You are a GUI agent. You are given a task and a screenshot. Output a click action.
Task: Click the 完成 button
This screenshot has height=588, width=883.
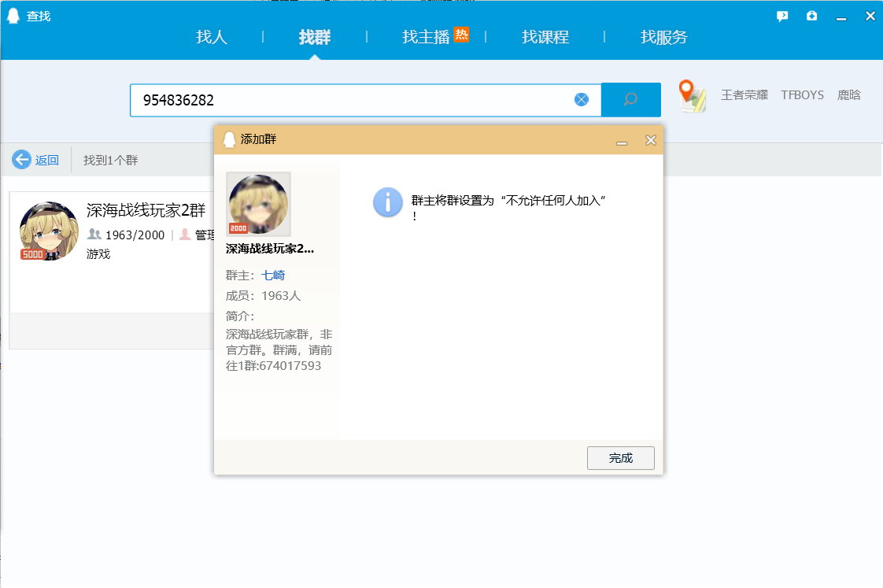[621, 458]
